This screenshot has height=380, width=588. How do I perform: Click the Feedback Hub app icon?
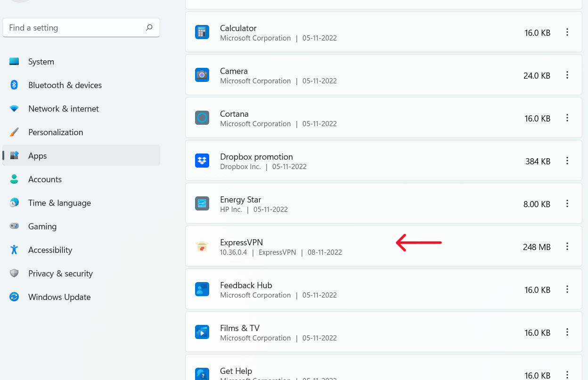point(202,290)
